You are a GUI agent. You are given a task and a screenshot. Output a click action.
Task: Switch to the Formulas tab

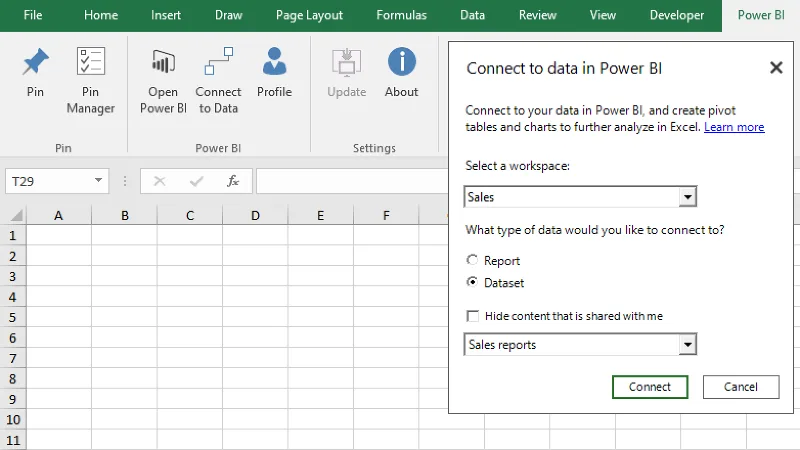[x=402, y=15]
